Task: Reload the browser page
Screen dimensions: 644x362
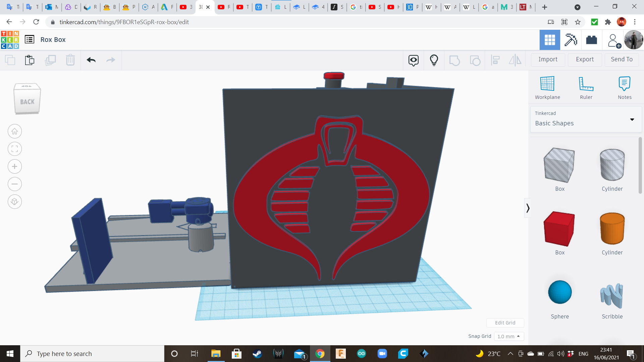Action: click(x=36, y=22)
